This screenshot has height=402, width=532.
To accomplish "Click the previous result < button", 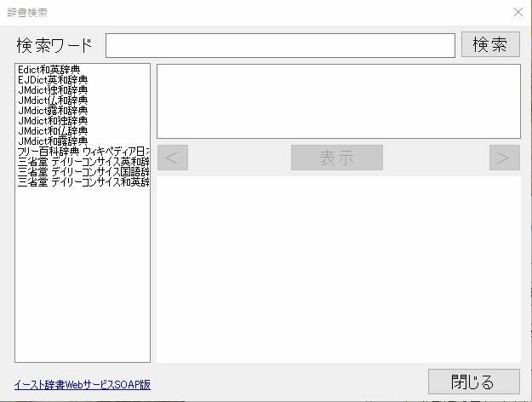I will pos(173,158).
